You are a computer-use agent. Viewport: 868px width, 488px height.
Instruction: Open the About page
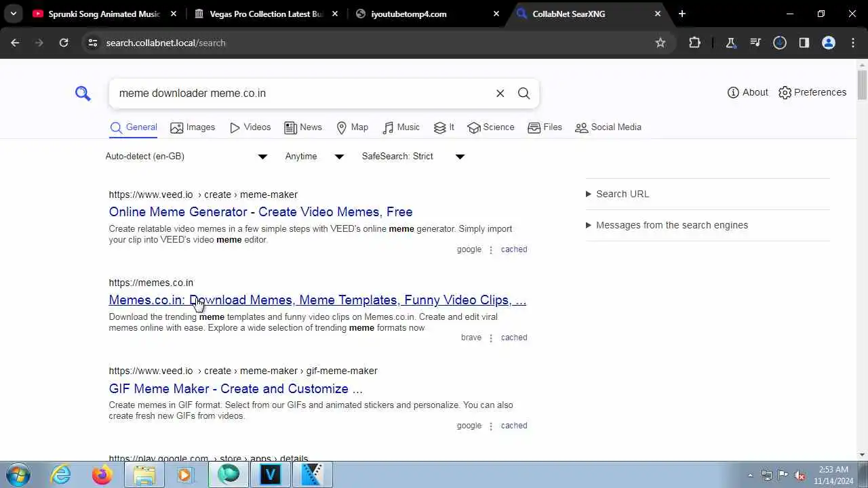point(747,92)
